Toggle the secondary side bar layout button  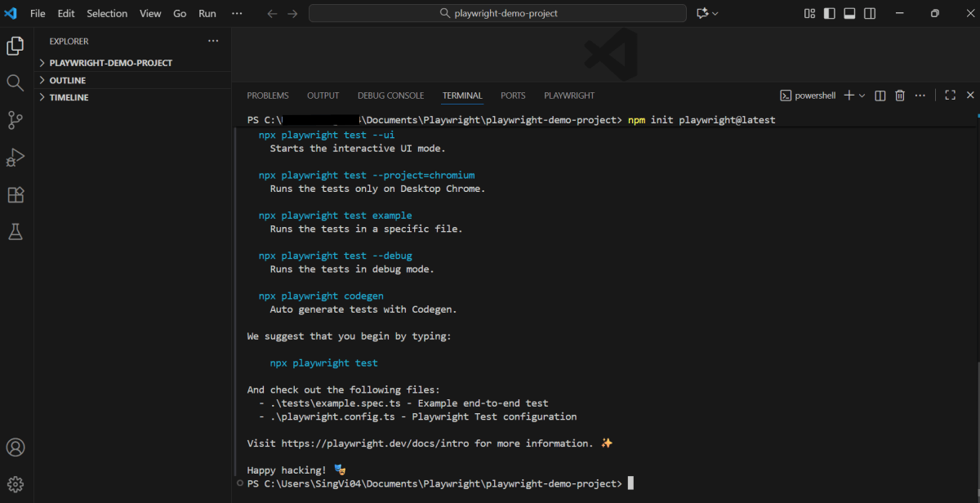tap(871, 13)
